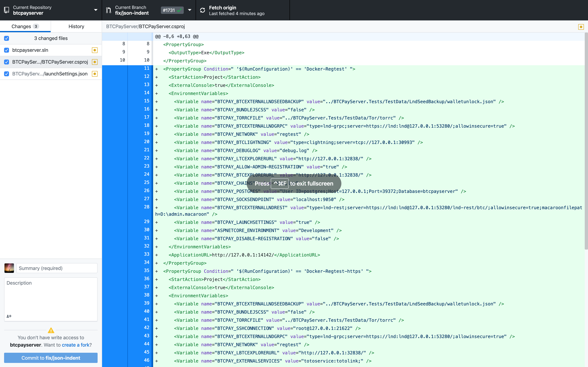Screen dimensions: 588x367
Task: Click the warning triangle above the write access message
Action: tap(51, 330)
